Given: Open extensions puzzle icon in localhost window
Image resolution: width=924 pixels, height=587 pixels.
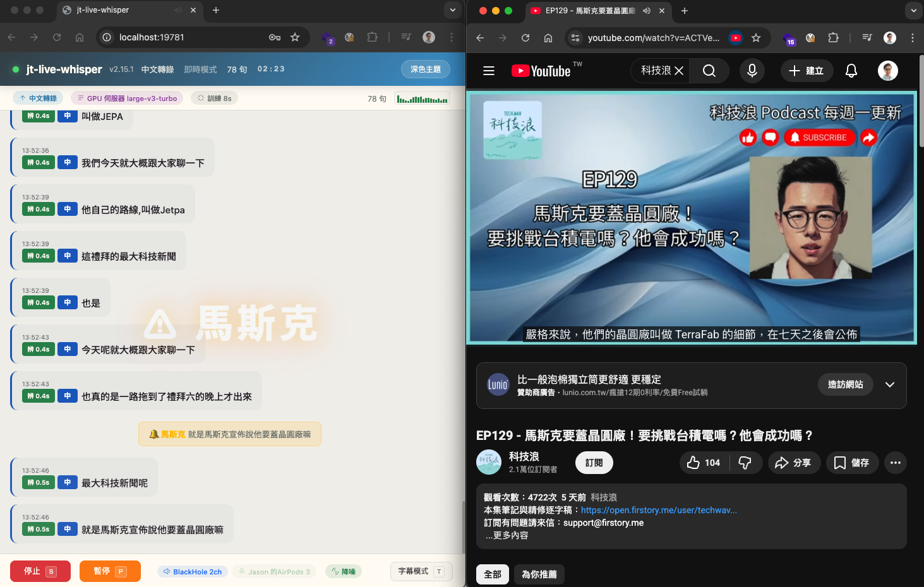Looking at the screenshot, I should click(372, 37).
